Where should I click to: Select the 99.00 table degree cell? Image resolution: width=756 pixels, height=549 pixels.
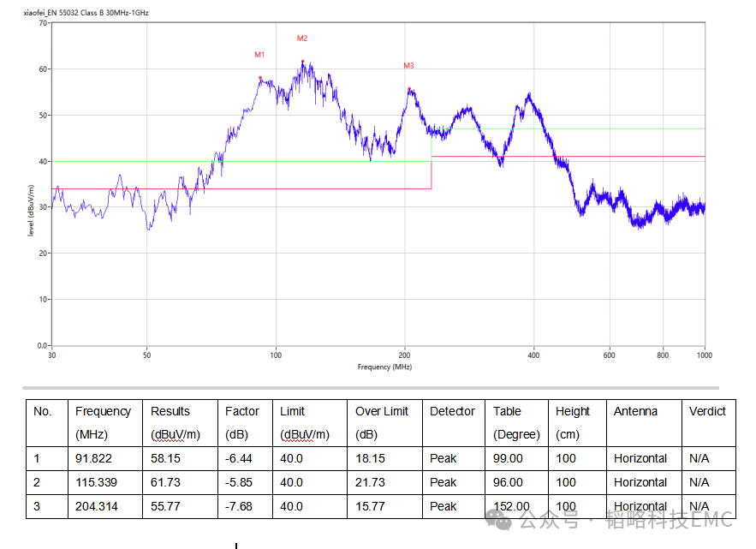point(508,458)
